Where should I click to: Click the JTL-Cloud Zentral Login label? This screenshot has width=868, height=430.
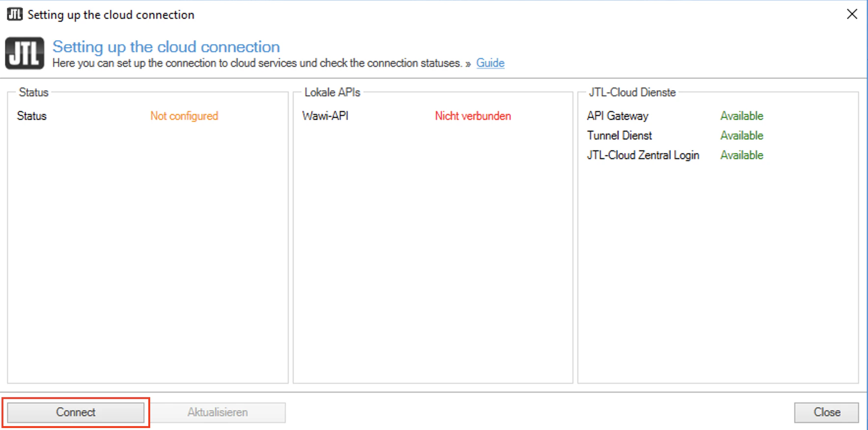pyautogui.click(x=643, y=155)
